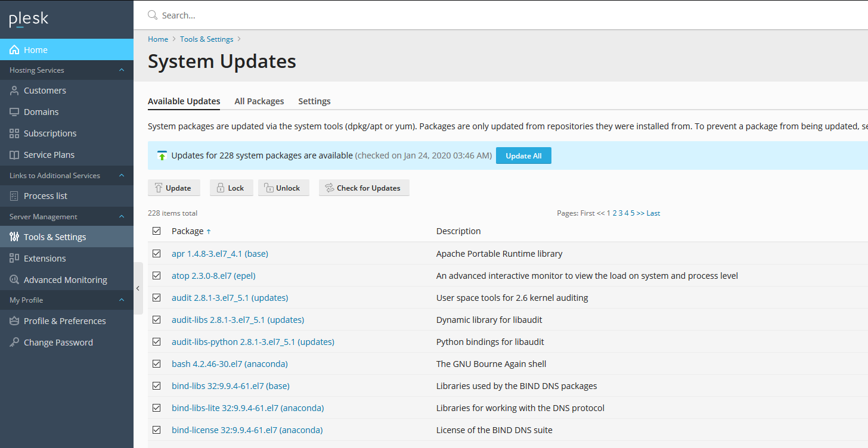The width and height of the screenshot is (868, 448).
Task: Open Subscriptions in the sidebar
Action: click(67, 133)
